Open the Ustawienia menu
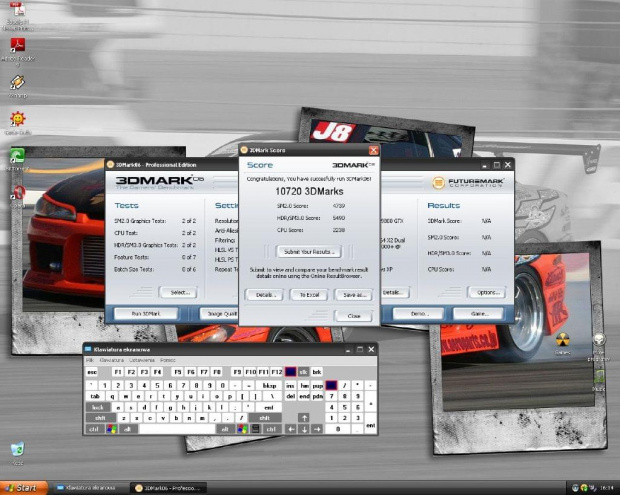Image resolution: width=620 pixels, height=495 pixels. click(x=142, y=360)
